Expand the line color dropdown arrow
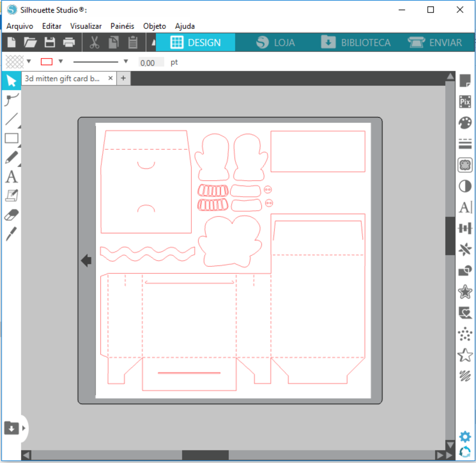 coord(61,61)
